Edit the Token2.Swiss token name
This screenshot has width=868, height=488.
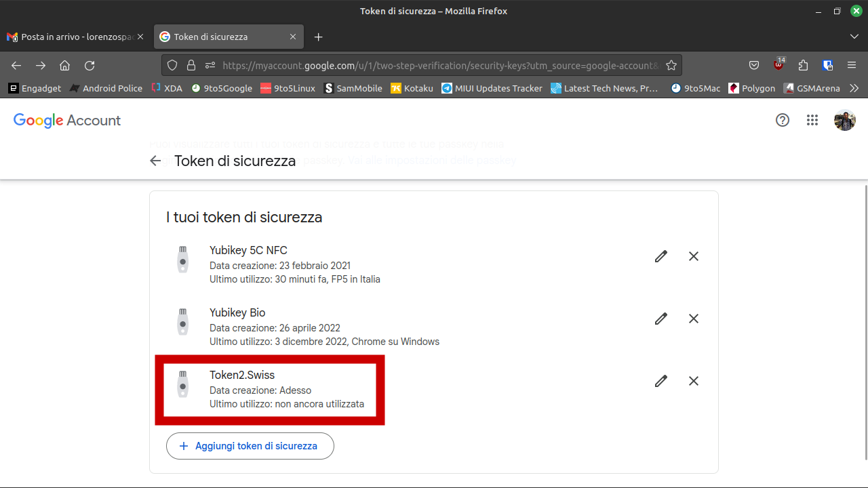coord(661,381)
